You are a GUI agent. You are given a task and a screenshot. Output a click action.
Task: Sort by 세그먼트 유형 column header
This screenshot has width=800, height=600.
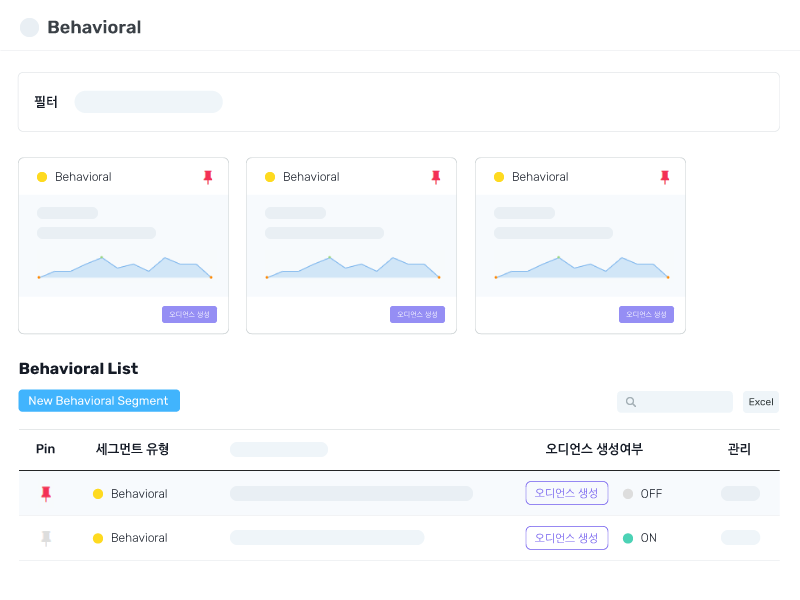[x=132, y=449]
